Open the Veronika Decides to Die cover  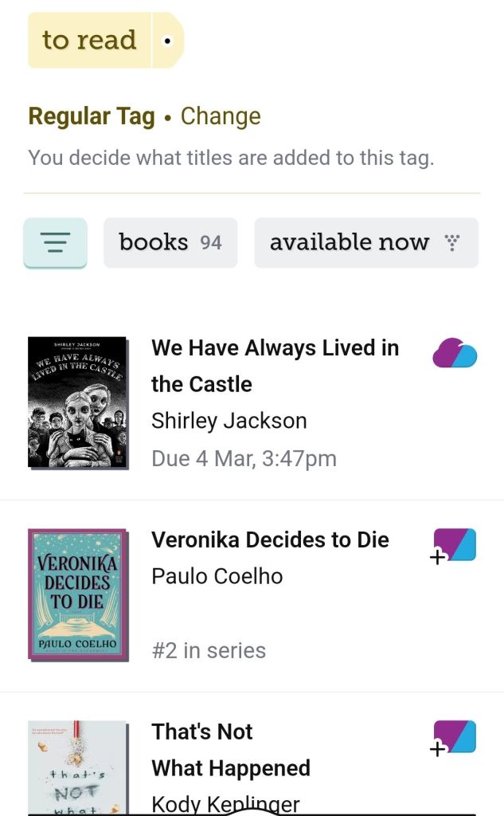pos(76,594)
